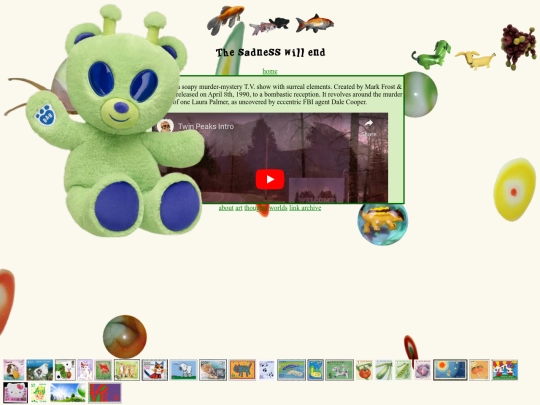Open the link archive page
The height and width of the screenshot is (405, 540).
point(305,208)
